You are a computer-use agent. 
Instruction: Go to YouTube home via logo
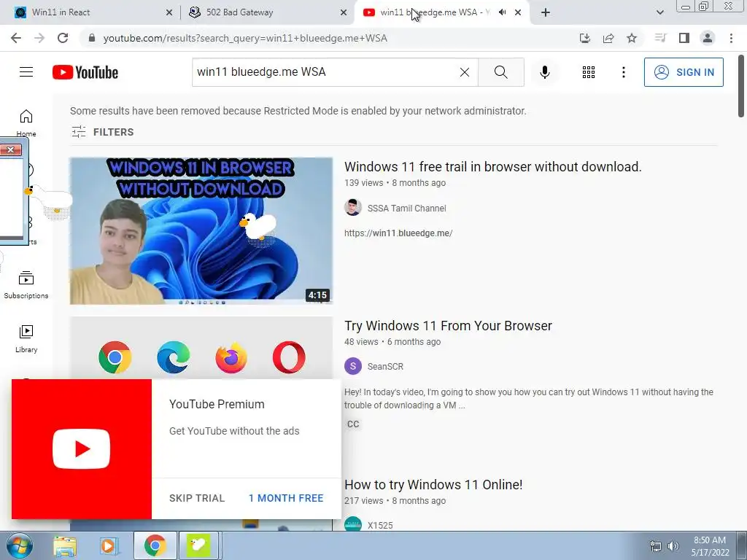tap(85, 72)
